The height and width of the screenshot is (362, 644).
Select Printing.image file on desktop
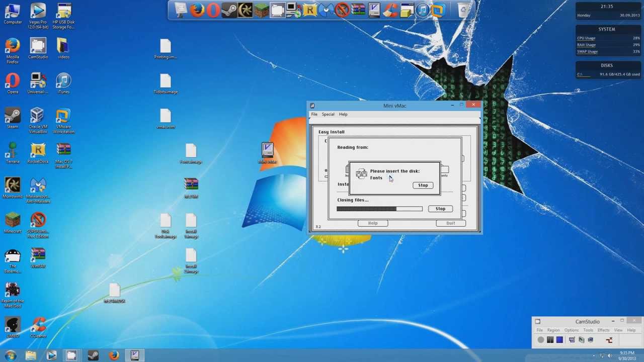click(x=166, y=49)
